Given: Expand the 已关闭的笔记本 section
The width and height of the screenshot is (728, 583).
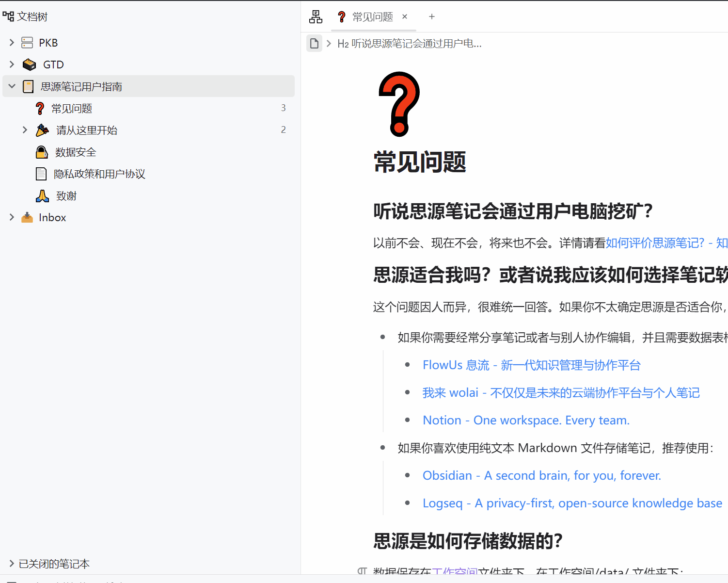Looking at the screenshot, I should coord(11,564).
